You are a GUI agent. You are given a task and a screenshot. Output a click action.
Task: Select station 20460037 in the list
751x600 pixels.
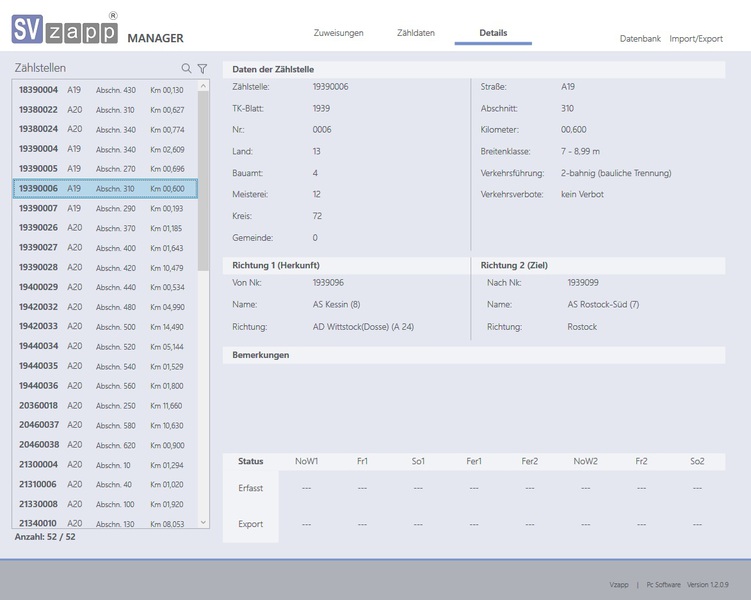point(105,425)
